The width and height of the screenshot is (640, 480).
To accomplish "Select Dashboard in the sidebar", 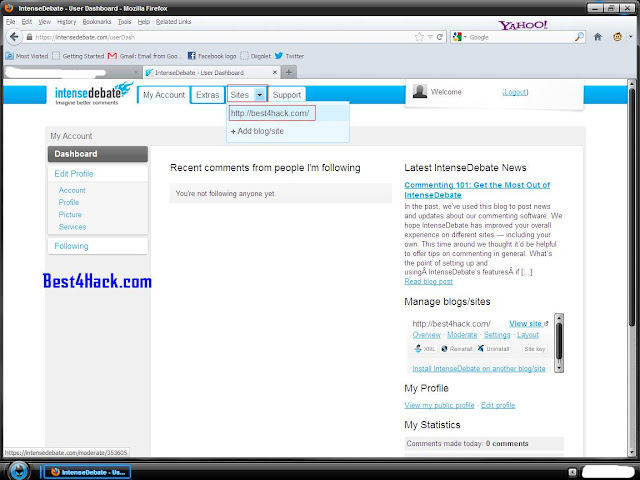I will [x=98, y=154].
